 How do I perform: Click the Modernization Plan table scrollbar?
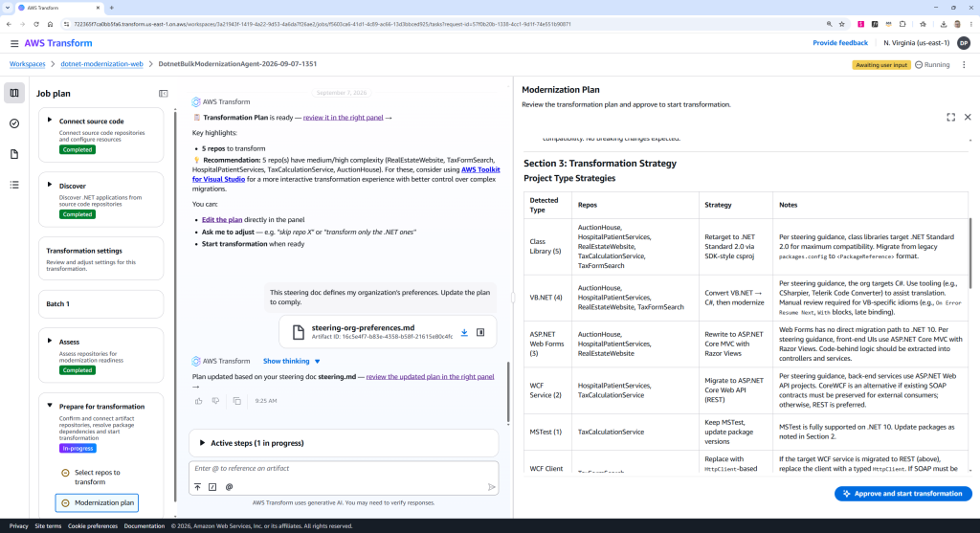[970, 253]
